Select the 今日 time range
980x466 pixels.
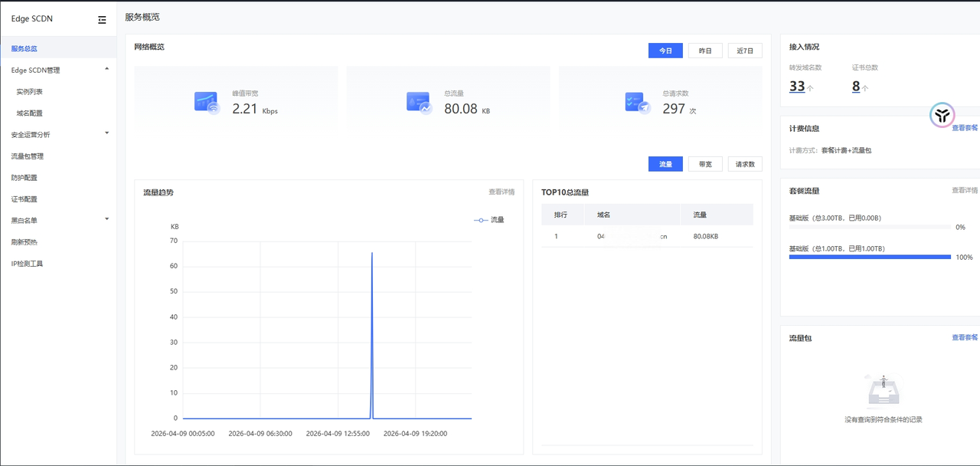coord(665,51)
